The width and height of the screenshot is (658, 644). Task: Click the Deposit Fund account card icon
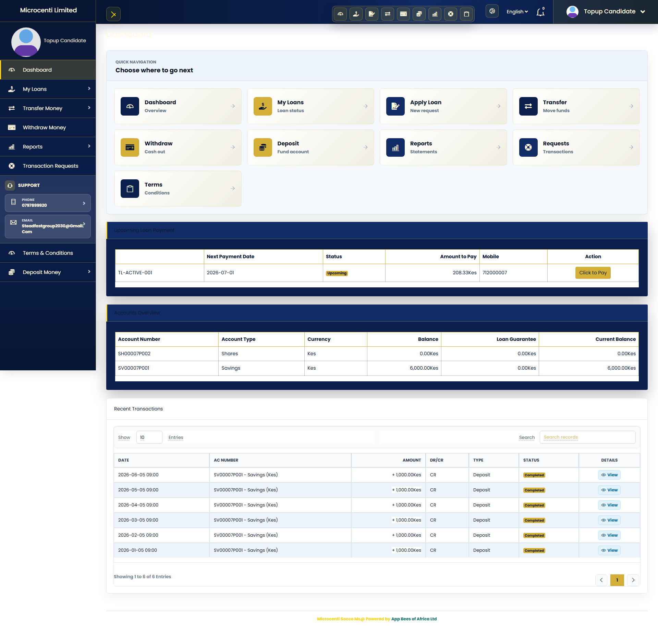(263, 147)
